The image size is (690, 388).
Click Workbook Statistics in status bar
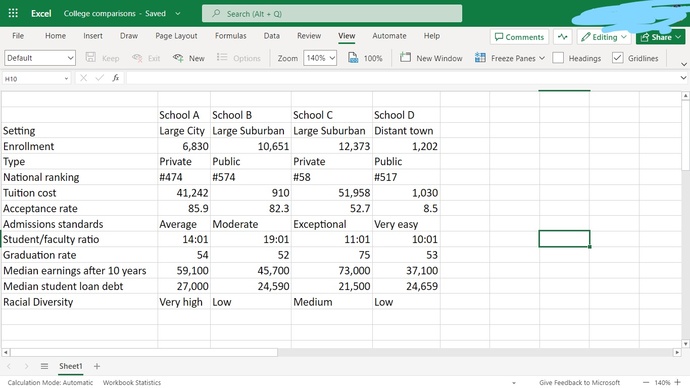pyautogui.click(x=132, y=382)
